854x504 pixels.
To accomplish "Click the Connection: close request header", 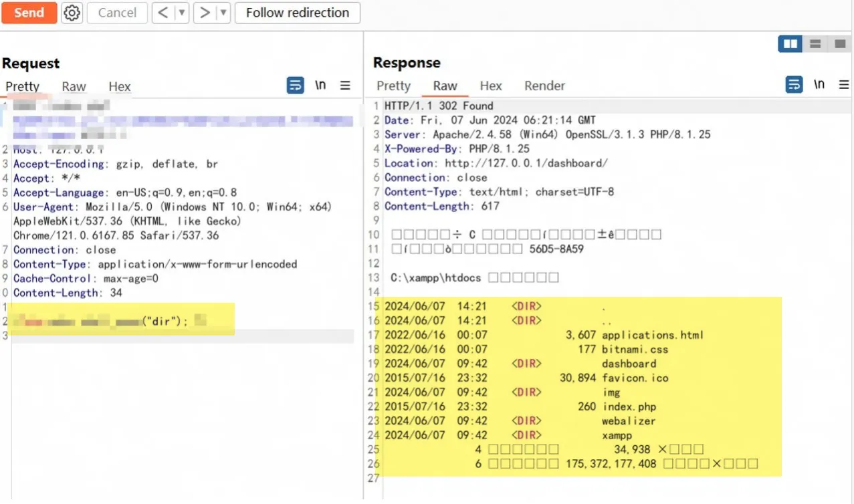I will tap(65, 250).
